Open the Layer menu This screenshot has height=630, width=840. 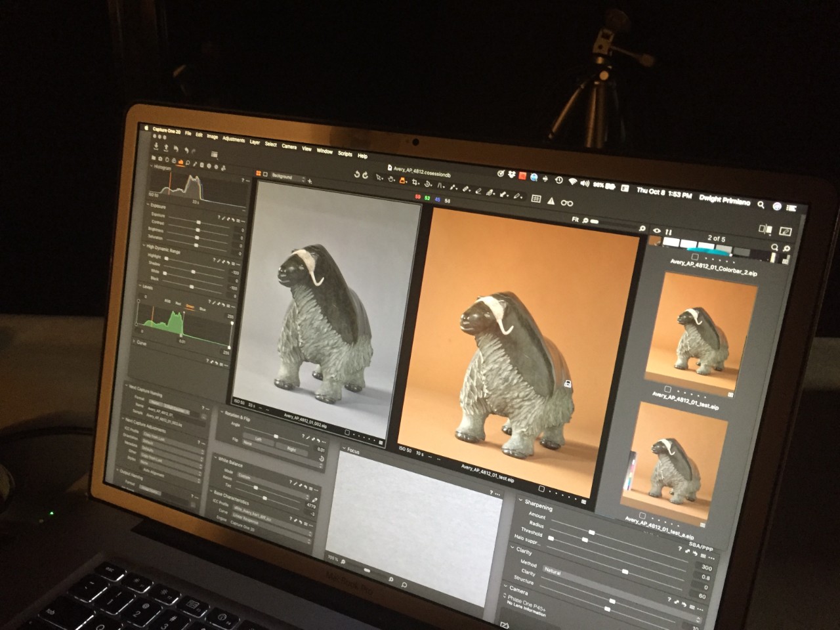tap(255, 142)
